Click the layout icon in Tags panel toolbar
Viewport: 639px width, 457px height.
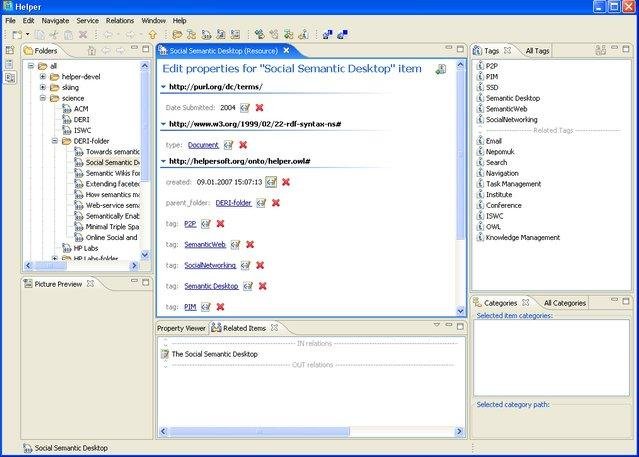[601, 50]
